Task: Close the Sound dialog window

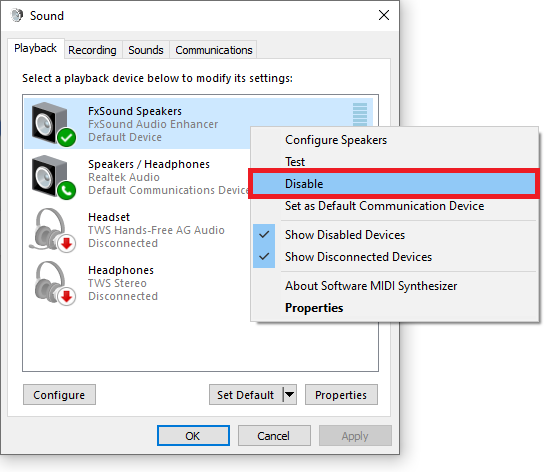Action: (x=384, y=15)
